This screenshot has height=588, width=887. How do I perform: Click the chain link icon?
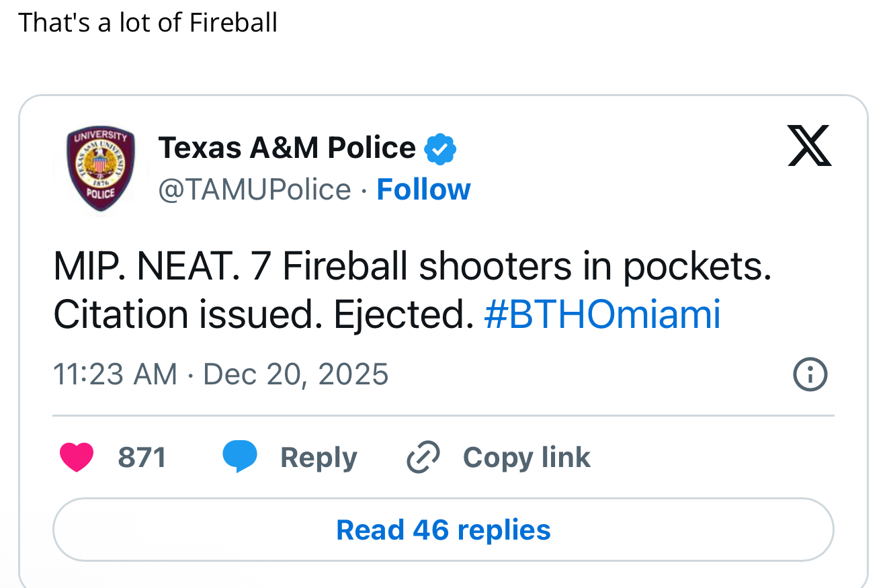coord(423,457)
